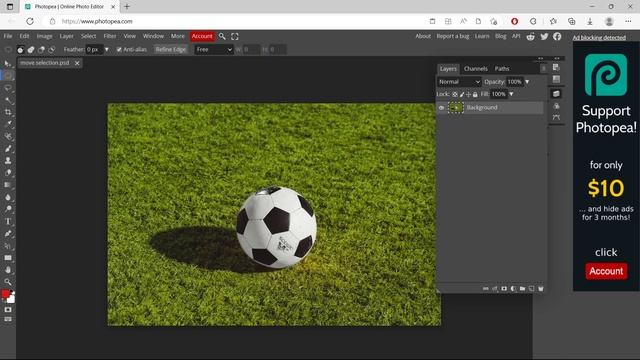Image resolution: width=640 pixels, height=360 pixels.
Task: Toggle lock all padlock icon
Action: coord(475,94)
